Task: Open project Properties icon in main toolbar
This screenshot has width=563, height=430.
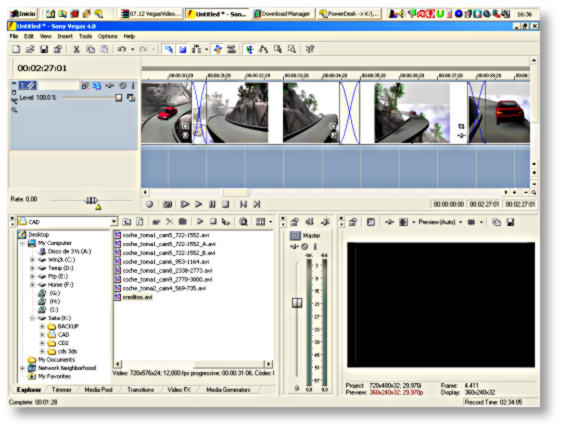Action: point(58,49)
